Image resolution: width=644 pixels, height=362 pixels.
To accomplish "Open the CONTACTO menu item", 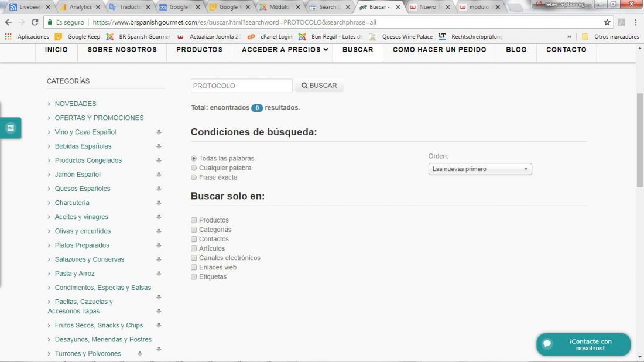I will click(x=566, y=50).
